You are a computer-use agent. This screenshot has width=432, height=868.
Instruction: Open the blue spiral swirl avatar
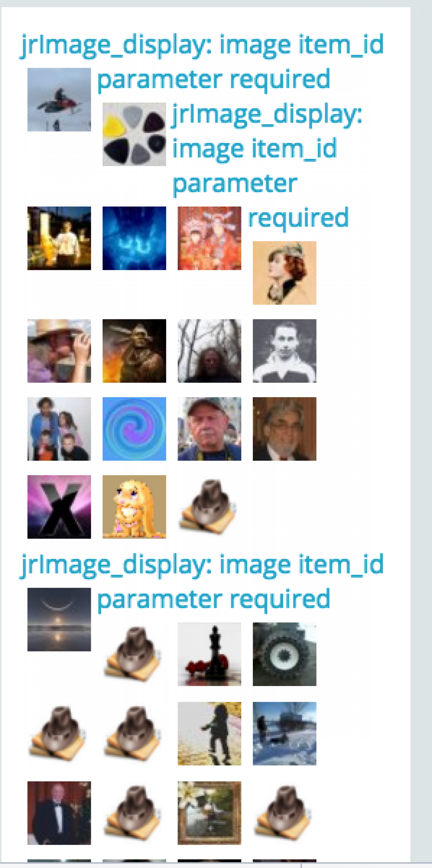point(134,429)
